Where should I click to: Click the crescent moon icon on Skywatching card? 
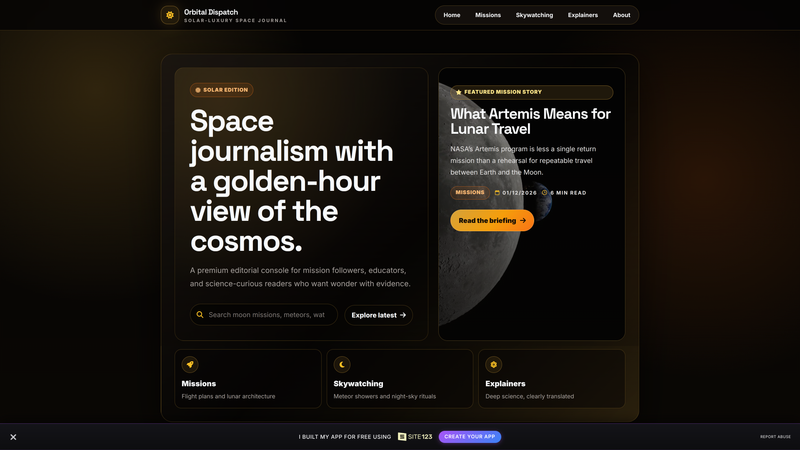(342, 364)
